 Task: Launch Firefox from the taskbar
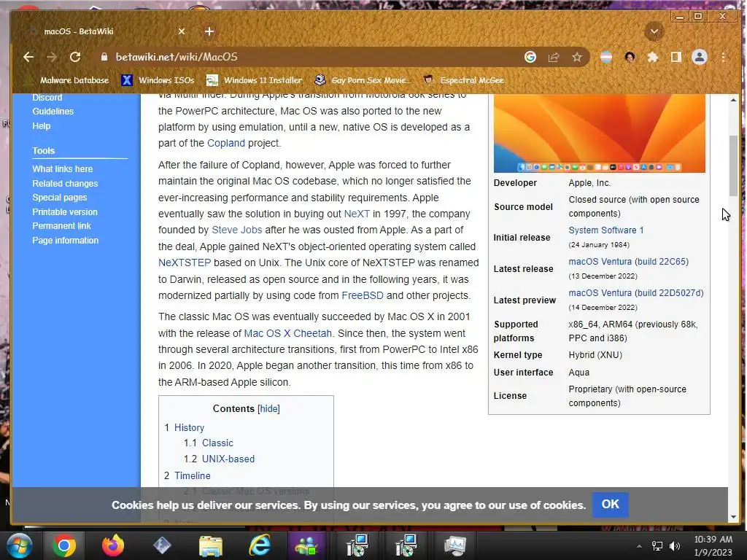click(x=113, y=545)
